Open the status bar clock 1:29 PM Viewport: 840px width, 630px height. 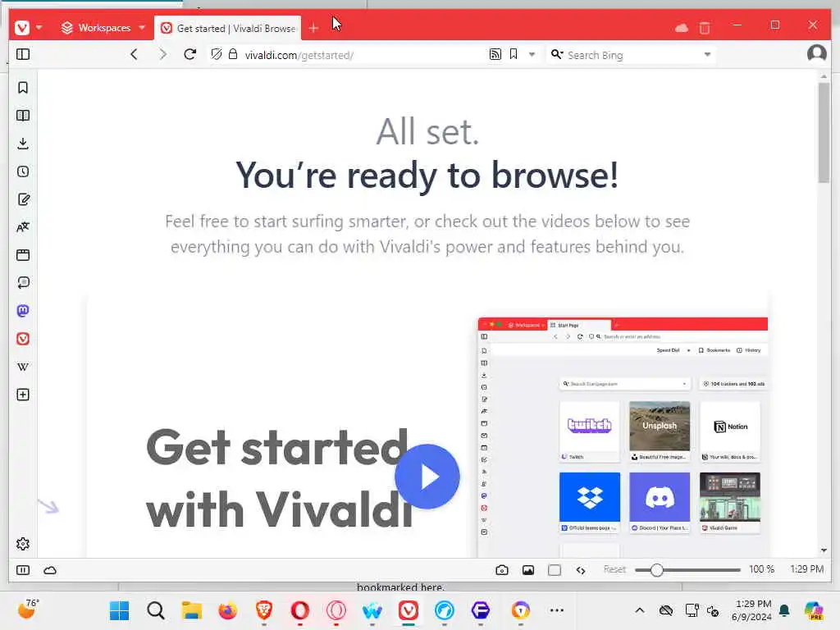click(x=807, y=569)
